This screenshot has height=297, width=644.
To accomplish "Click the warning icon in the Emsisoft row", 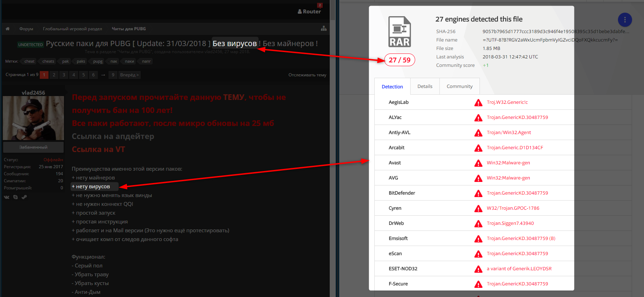I will (x=478, y=239).
